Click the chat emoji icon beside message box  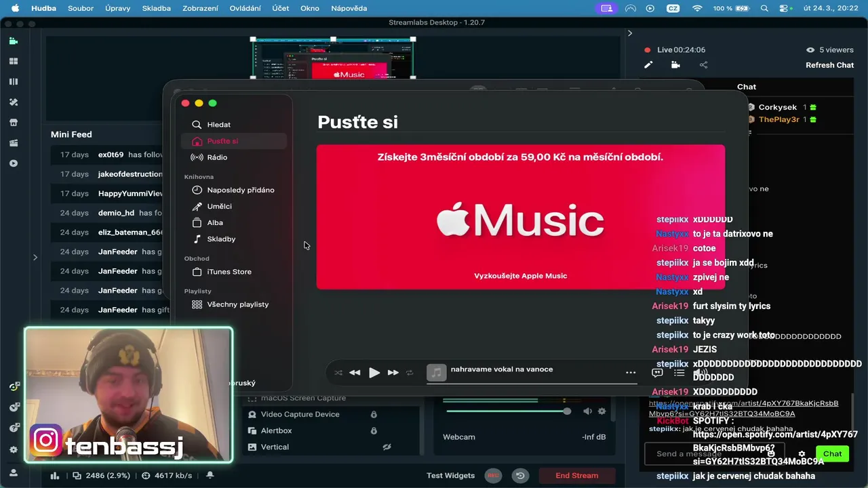tap(771, 454)
